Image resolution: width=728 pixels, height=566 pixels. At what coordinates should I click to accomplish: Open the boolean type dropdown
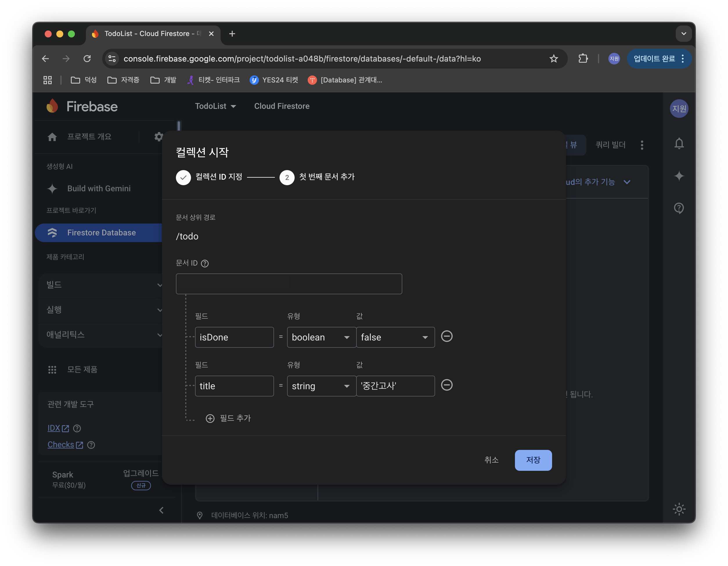321,337
